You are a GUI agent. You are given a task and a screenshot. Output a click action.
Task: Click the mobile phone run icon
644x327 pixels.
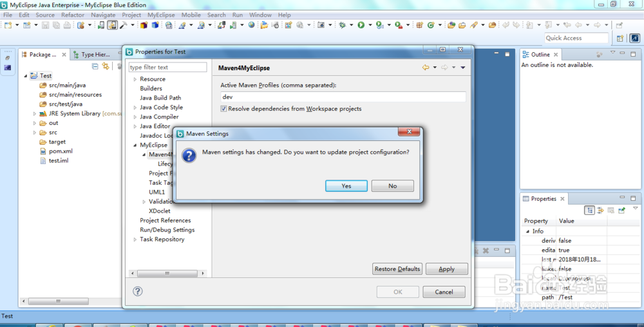101,25
